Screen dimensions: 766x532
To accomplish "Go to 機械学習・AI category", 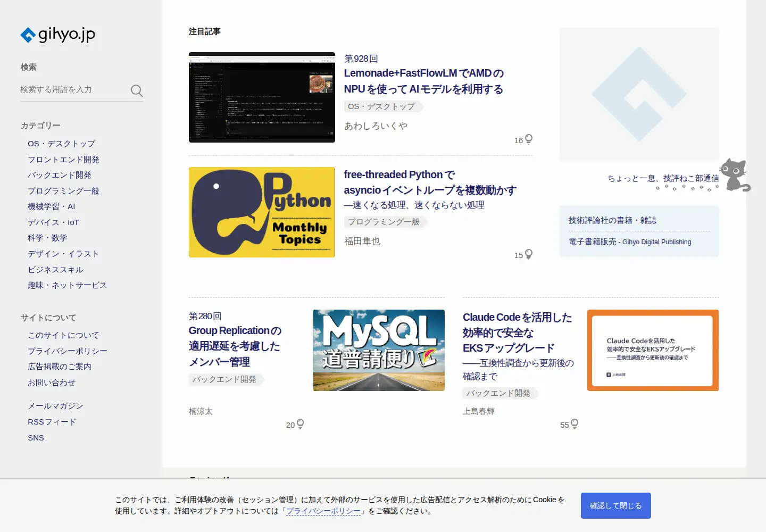I will pyautogui.click(x=52, y=206).
